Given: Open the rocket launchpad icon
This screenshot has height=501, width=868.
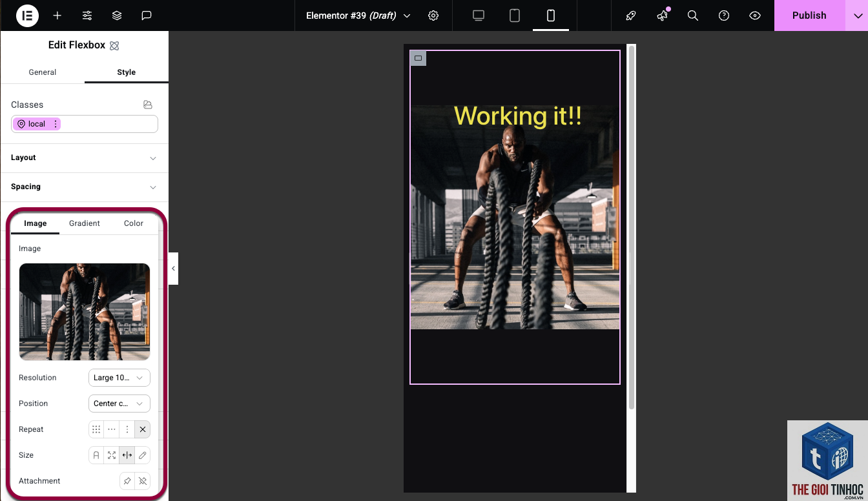Looking at the screenshot, I should pyautogui.click(x=631, y=15).
